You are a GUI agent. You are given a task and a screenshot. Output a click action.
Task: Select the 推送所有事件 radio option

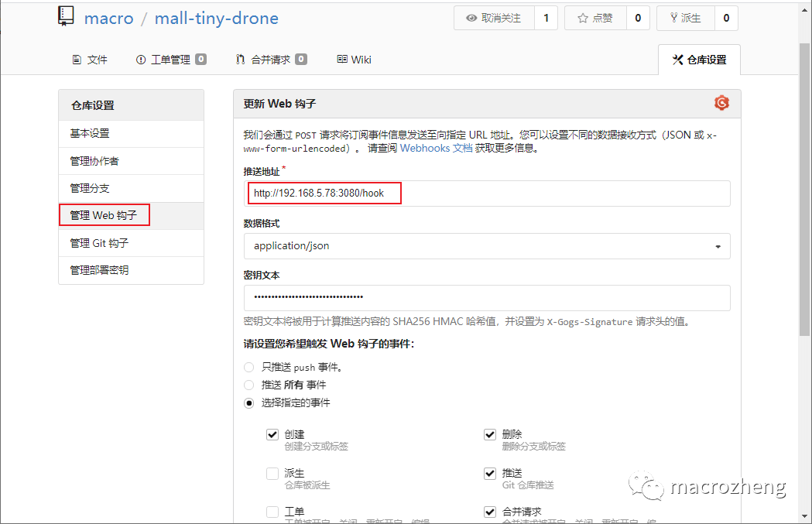(x=248, y=385)
